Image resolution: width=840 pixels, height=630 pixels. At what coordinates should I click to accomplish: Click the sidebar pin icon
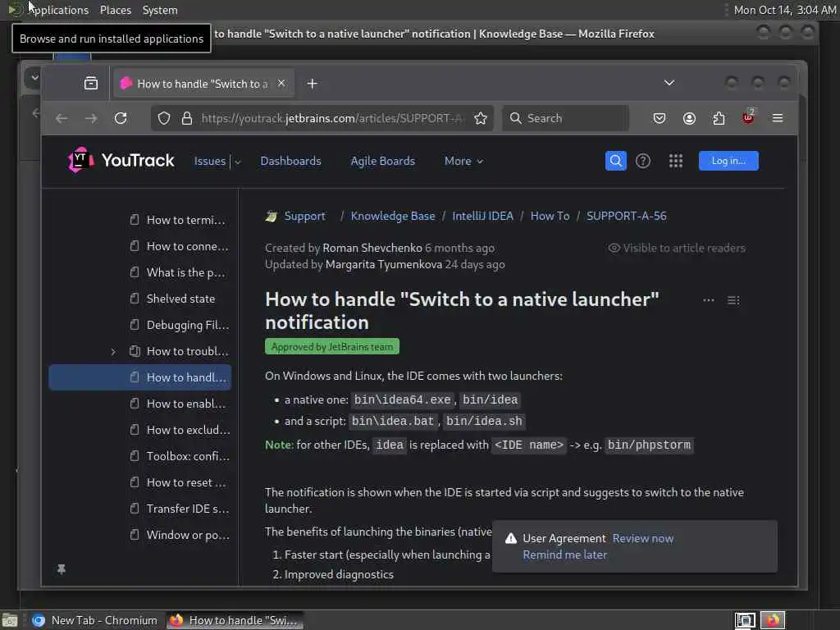62,569
